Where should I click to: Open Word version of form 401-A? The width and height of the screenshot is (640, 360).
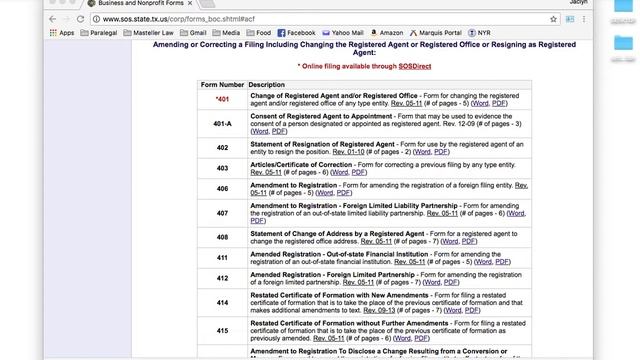coord(260,131)
